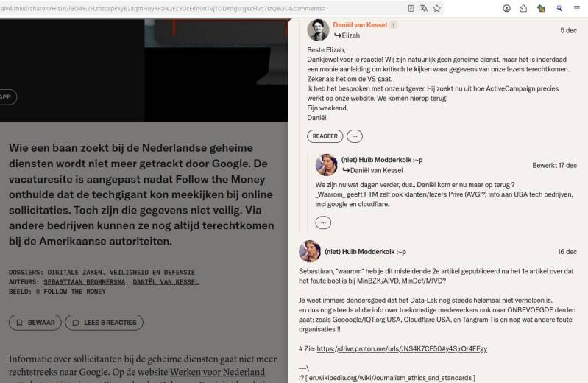Click the translate page icon
Viewport: 588px width, 383px height.
(x=424, y=8)
